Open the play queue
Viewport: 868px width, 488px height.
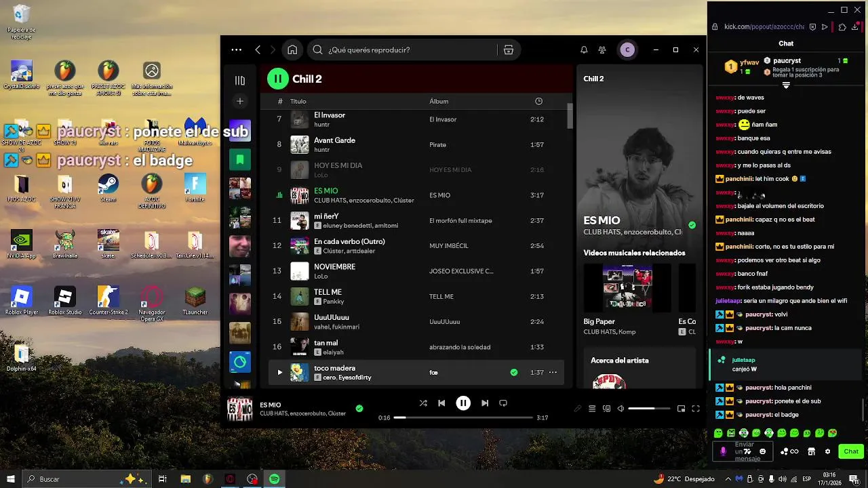click(x=592, y=409)
